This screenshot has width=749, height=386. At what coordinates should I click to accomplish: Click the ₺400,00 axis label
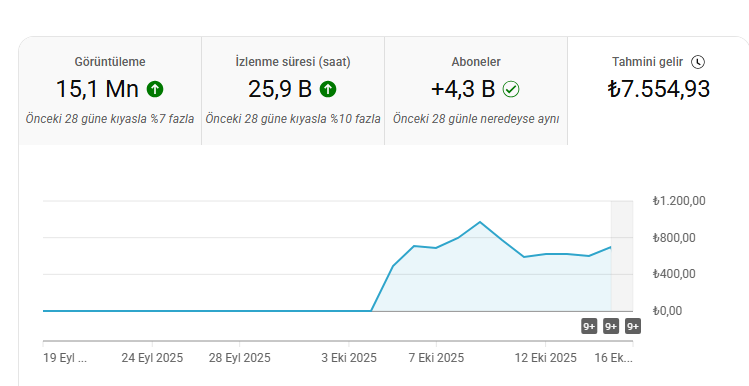click(x=674, y=274)
